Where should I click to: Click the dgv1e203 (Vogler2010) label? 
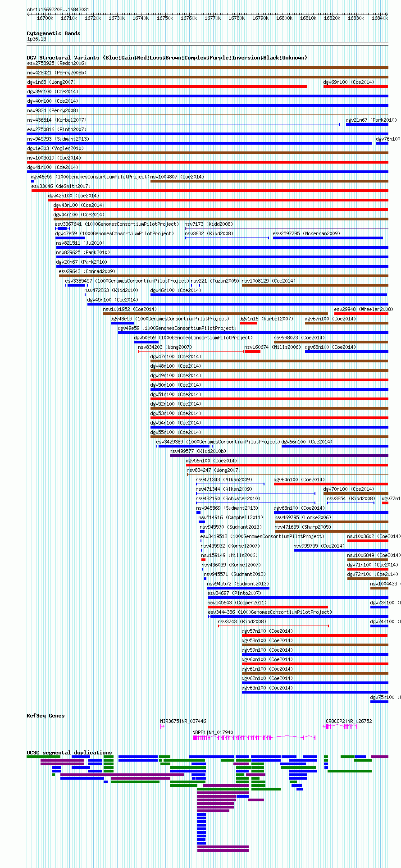pos(55,148)
